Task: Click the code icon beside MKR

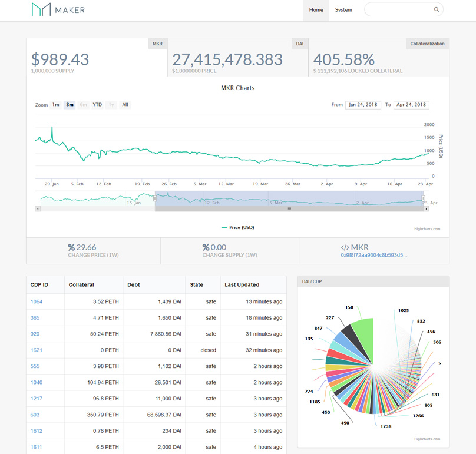Action: pyautogui.click(x=345, y=247)
